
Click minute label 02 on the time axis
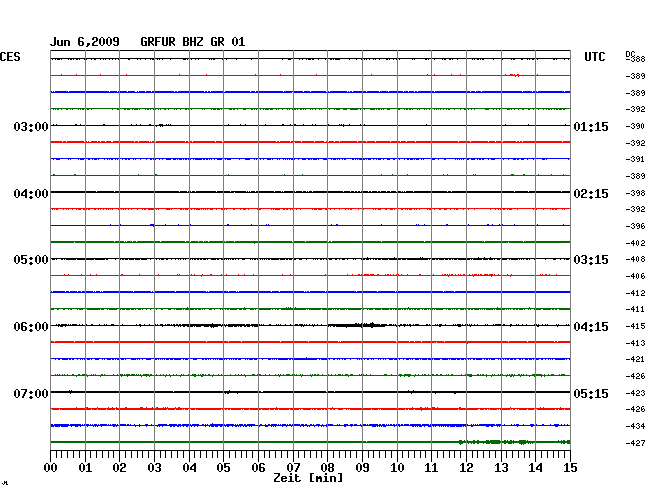[x=119, y=468]
